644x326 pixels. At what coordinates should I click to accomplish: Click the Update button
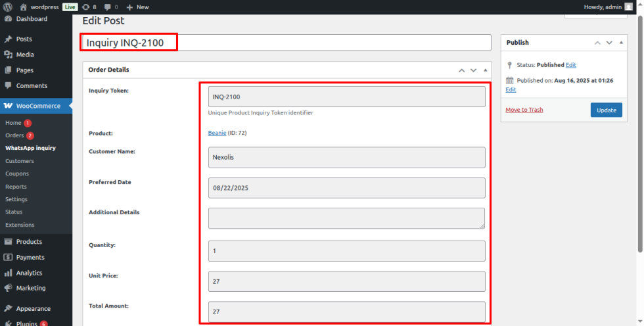click(x=606, y=110)
